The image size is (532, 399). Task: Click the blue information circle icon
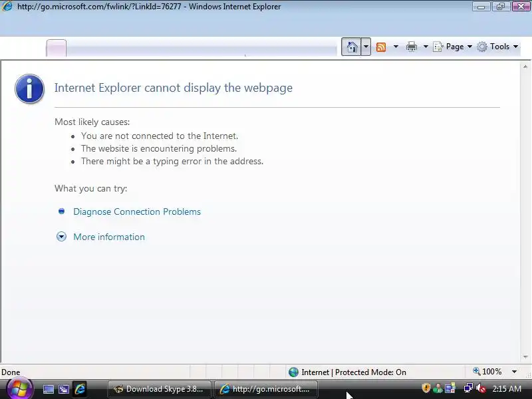tap(29, 88)
